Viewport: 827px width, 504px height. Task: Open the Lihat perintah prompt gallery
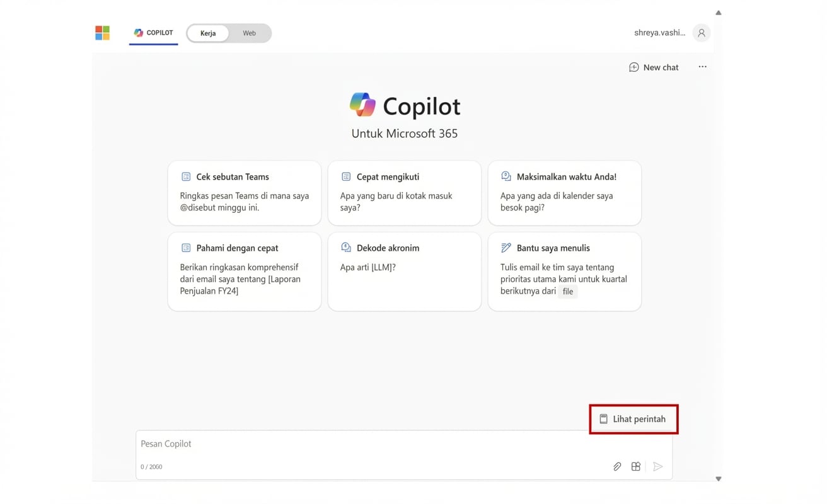pos(633,418)
